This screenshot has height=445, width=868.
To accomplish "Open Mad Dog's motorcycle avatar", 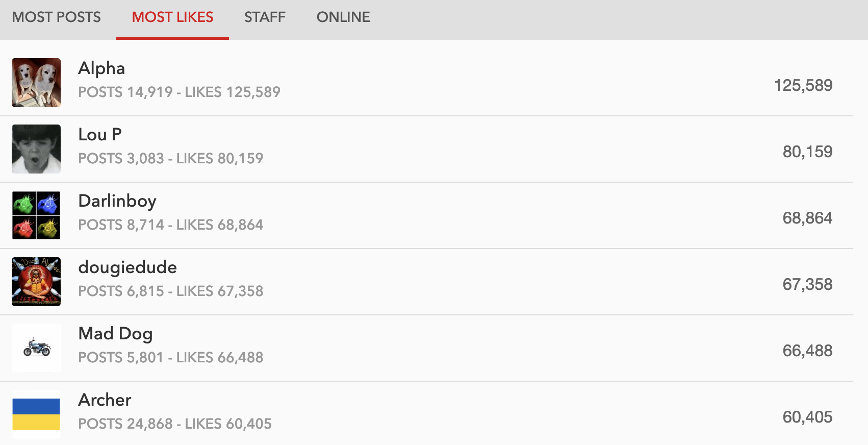I will click(36, 348).
